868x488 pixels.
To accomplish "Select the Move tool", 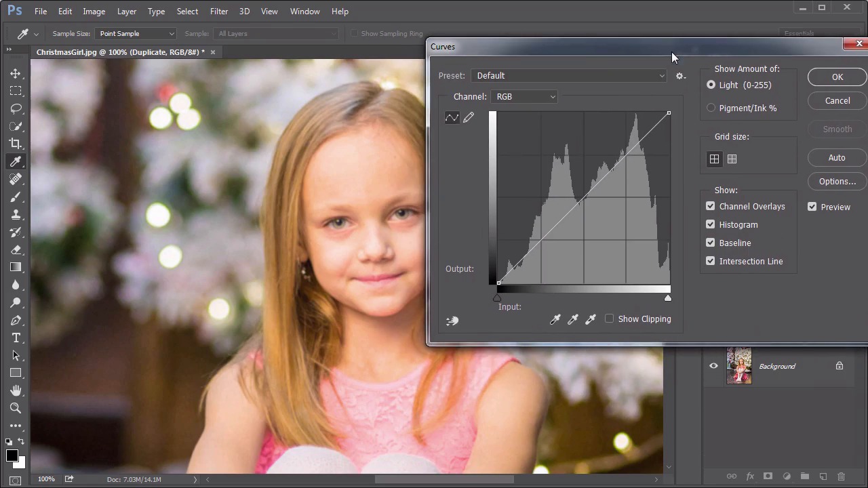I will [x=16, y=73].
